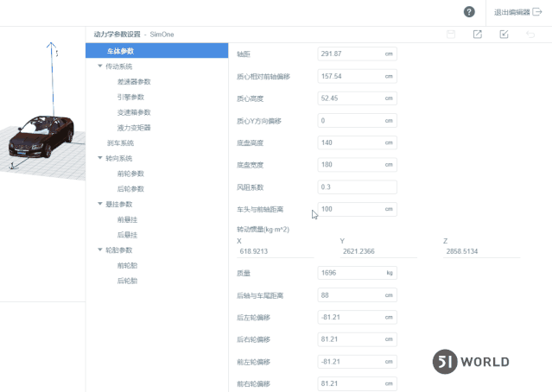The height and width of the screenshot is (392, 552).
Task: Collapse the 转向系统 tree node
Action: click(100, 158)
